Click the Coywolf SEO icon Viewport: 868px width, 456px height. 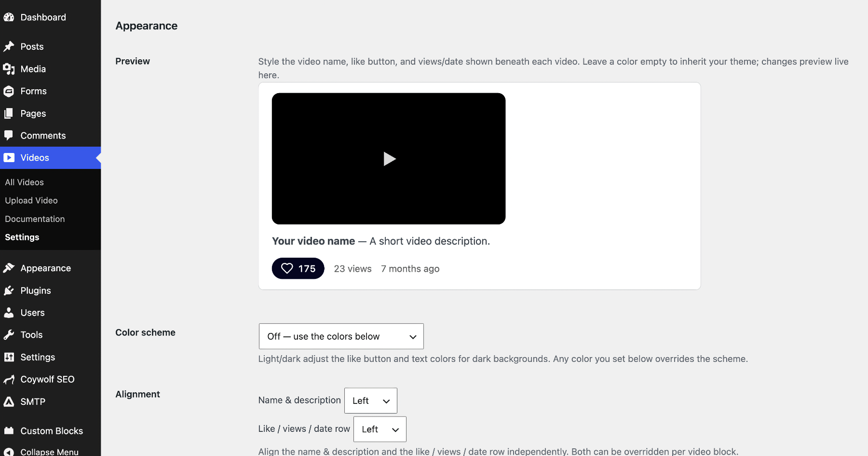[9, 380]
